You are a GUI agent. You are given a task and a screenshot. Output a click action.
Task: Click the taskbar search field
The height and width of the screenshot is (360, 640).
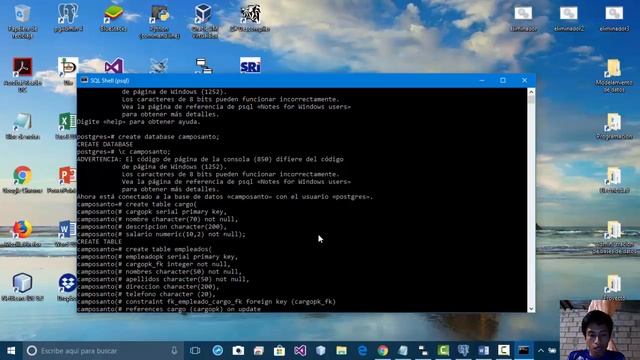[x=103, y=351]
